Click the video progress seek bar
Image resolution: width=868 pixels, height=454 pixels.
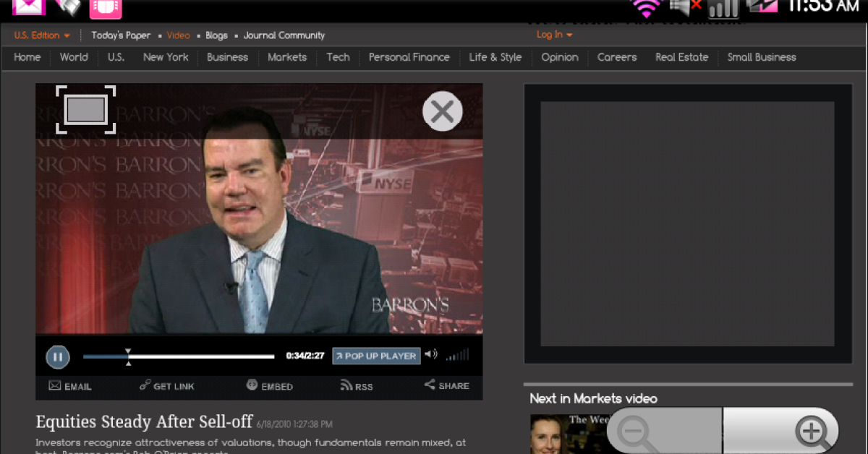tap(179, 356)
